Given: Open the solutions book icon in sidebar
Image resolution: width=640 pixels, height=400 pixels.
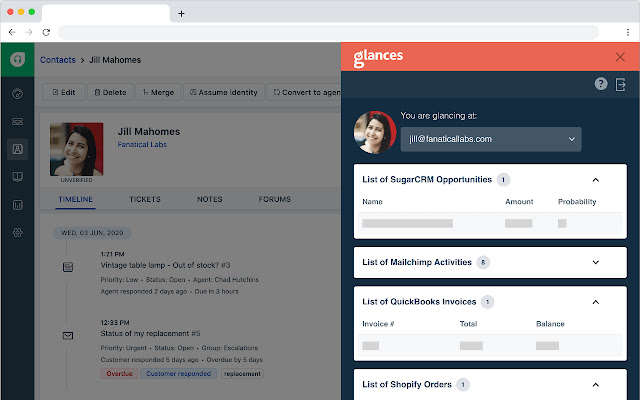Looking at the screenshot, I should [18, 177].
